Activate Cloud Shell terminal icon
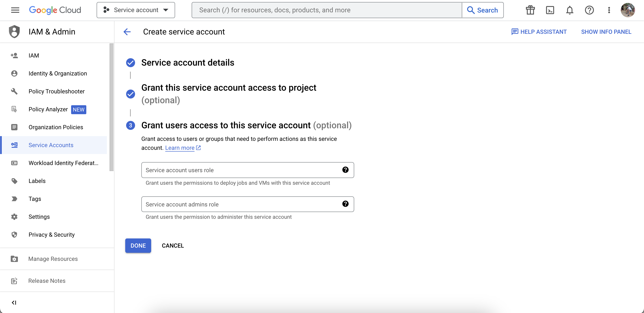This screenshot has height=313, width=644. click(550, 10)
